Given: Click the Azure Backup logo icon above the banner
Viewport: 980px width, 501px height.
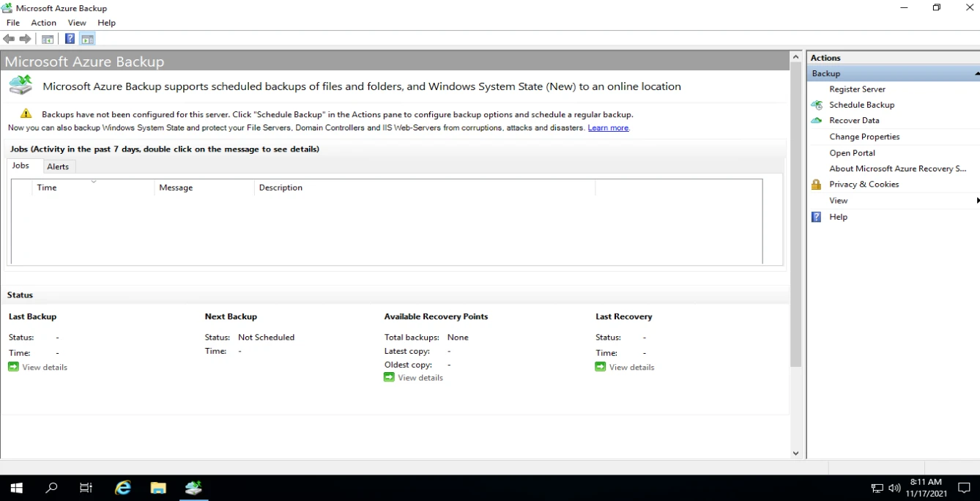Looking at the screenshot, I should coord(21,85).
